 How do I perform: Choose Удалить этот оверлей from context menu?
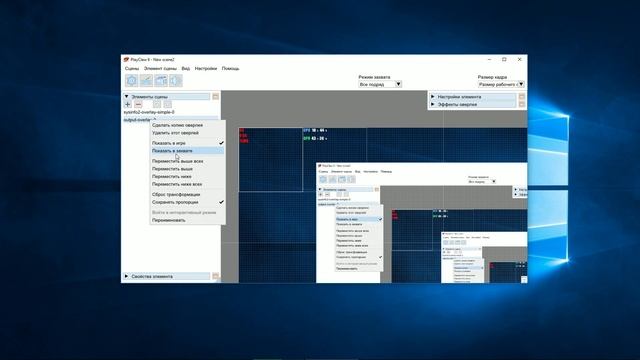tap(187, 133)
